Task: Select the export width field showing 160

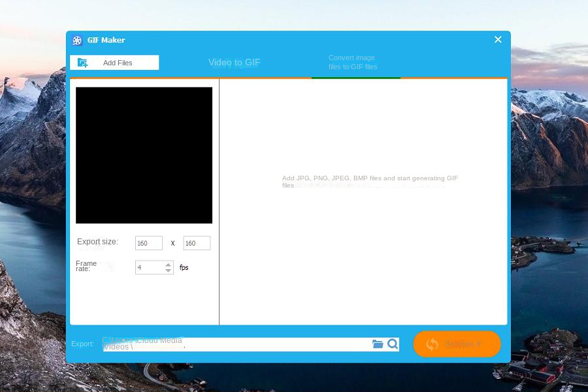Action: coord(148,243)
